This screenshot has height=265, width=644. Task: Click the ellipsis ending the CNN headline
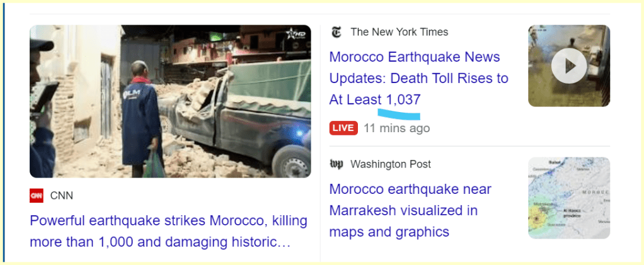tap(284, 242)
